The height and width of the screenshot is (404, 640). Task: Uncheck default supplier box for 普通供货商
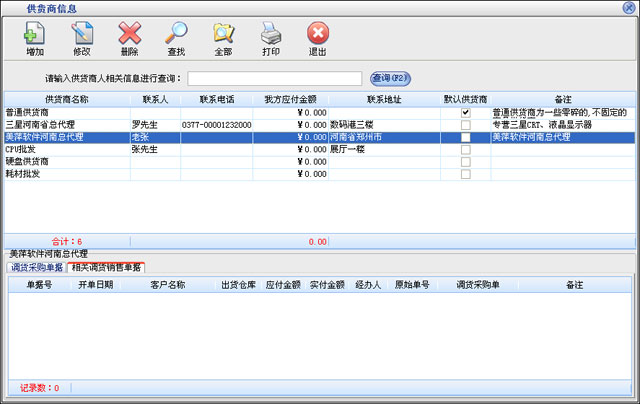[465, 113]
